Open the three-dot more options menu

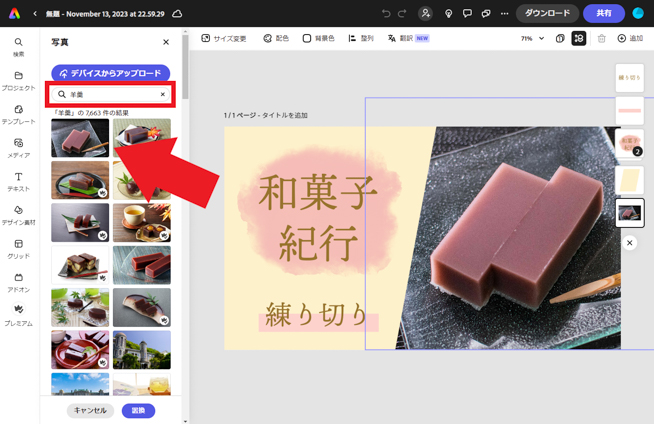[504, 14]
